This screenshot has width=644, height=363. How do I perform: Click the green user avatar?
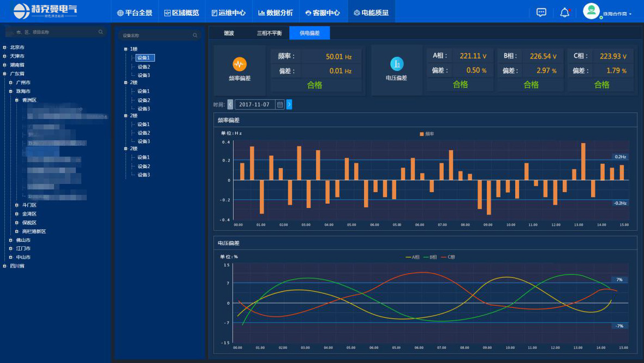click(591, 11)
